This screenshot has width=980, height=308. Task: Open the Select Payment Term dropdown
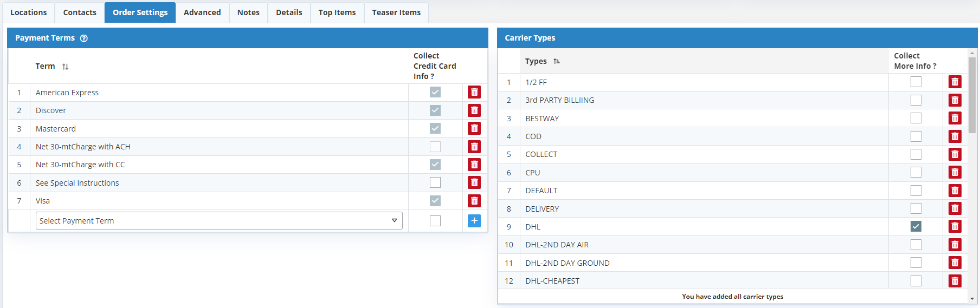pos(219,221)
